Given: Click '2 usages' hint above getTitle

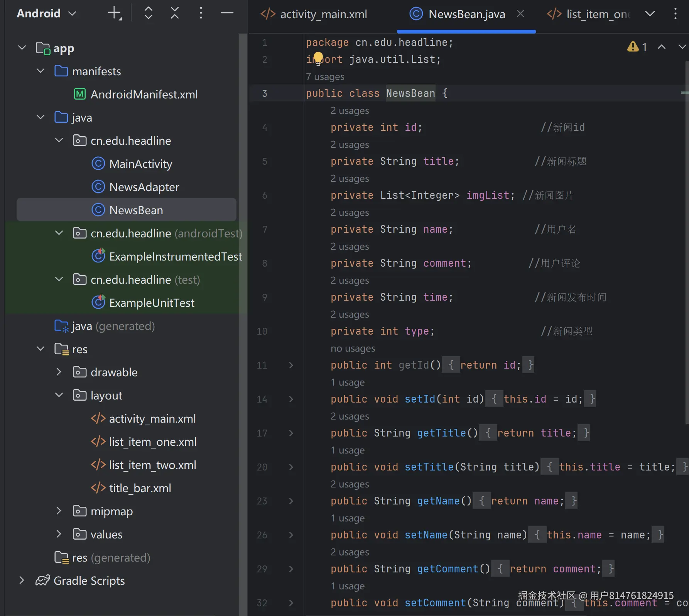Looking at the screenshot, I should pyautogui.click(x=350, y=416).
